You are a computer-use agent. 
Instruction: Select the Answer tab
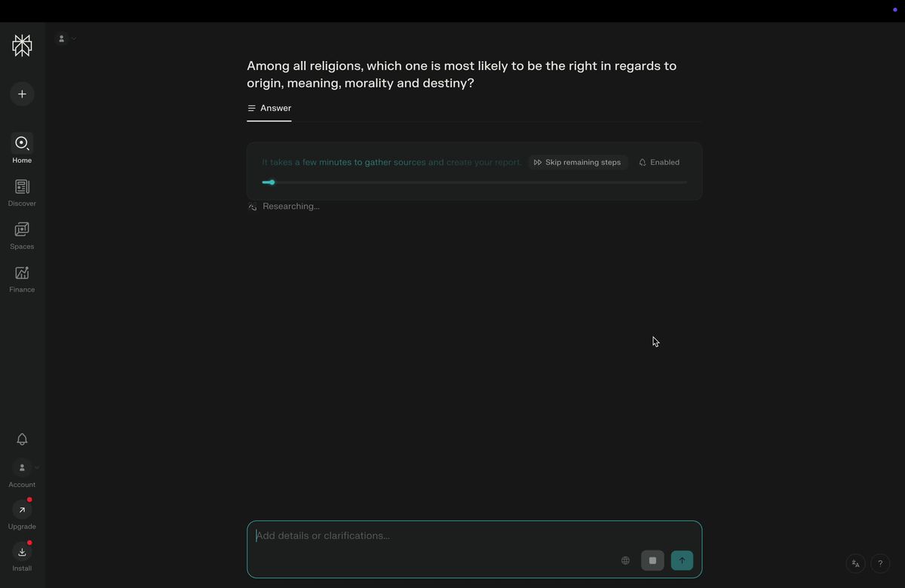(269, 108)
